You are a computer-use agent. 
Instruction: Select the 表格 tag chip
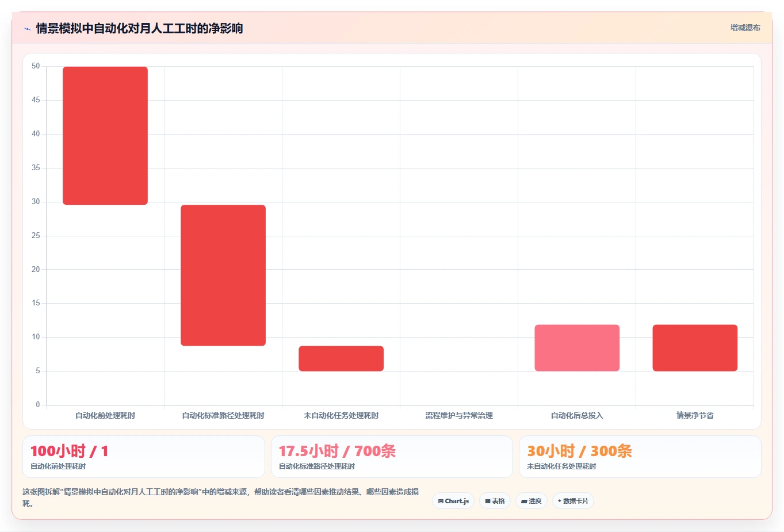point(495,501)
